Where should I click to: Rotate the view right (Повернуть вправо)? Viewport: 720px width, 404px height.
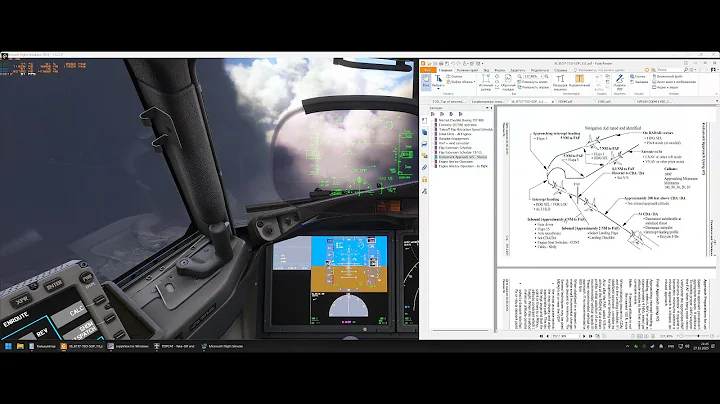tap(533, 87)
